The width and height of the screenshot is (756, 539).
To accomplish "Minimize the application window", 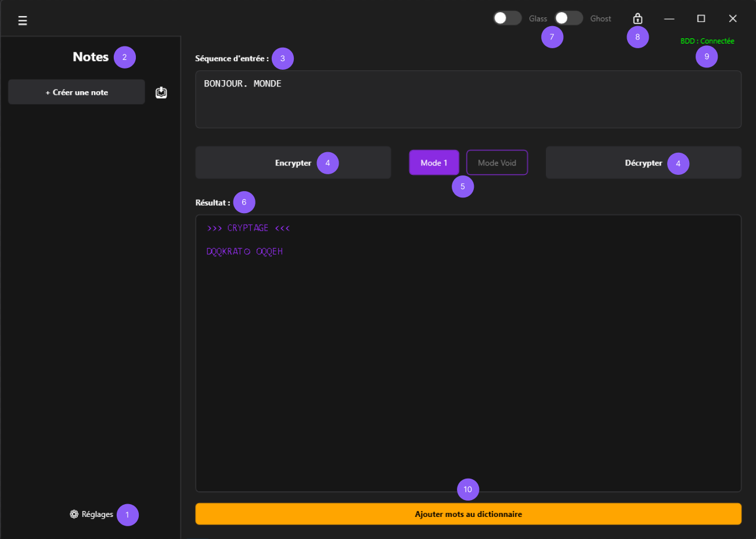I will pyautogui.click(x=669, y=19).
